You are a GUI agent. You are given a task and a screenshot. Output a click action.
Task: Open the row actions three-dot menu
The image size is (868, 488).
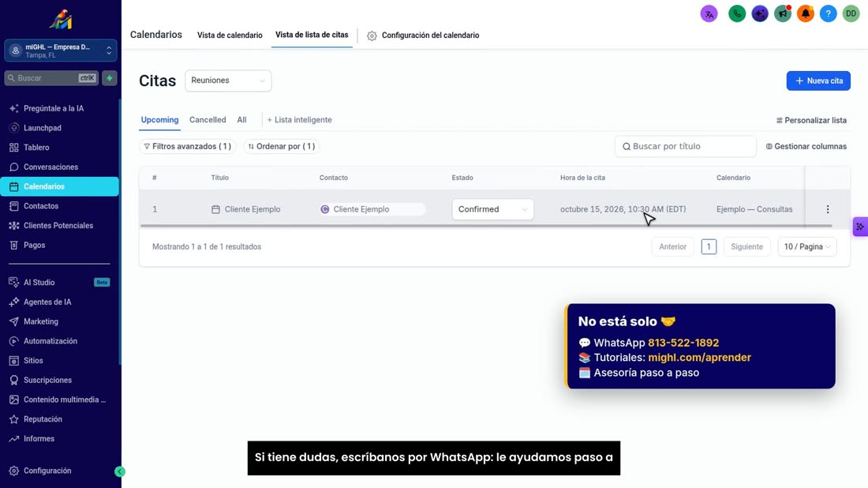(828, 209)
